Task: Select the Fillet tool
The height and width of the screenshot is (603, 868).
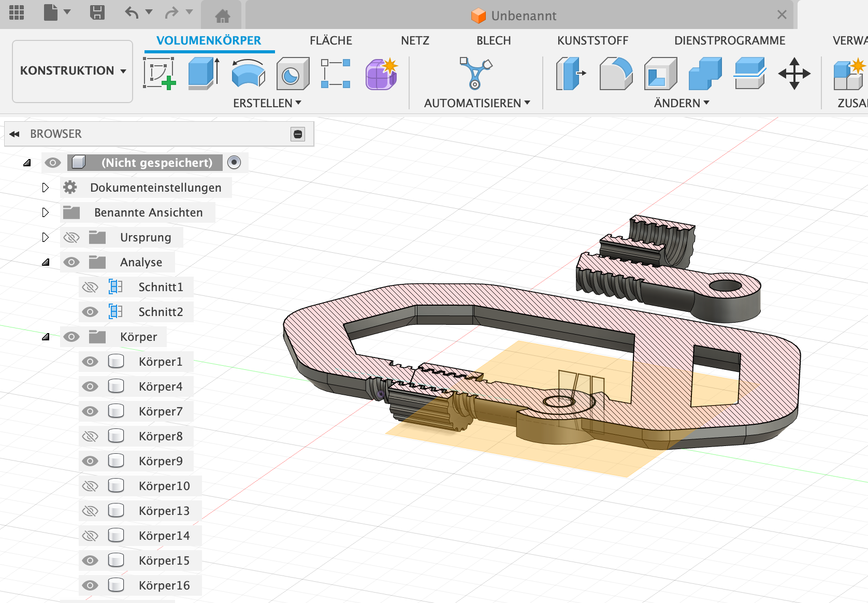Action: point(616,74)
